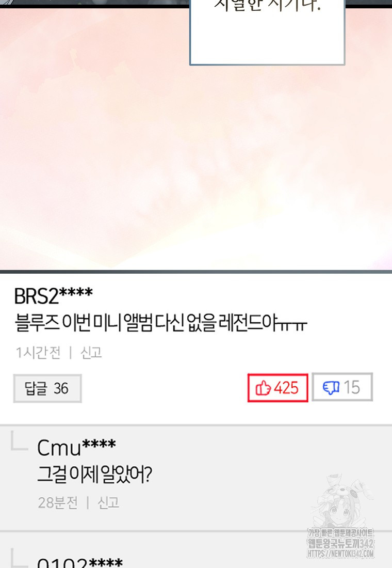Click the Cmu**** reply username
Image resolution: width=392 pixels, height=568 pixels.
point(77,448)
